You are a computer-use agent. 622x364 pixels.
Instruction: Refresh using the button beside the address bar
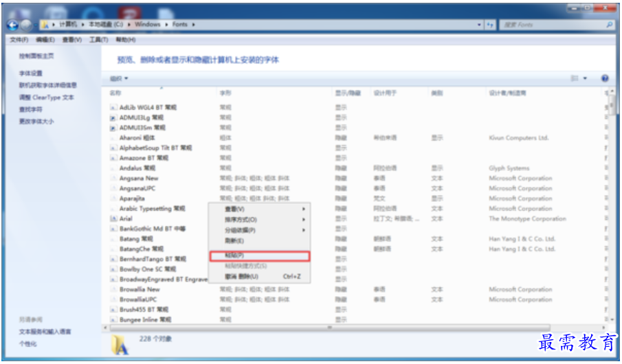(490, 25)
